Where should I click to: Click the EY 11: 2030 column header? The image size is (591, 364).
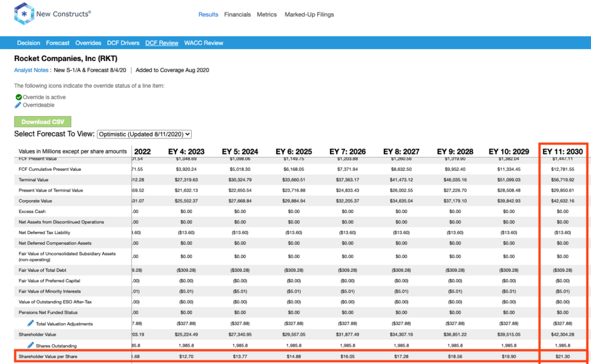(563, 151)
